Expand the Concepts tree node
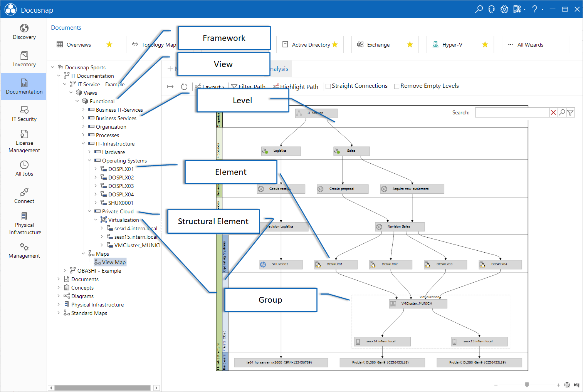The width and height of the screenshot is (583, 392). coord(59,287)
